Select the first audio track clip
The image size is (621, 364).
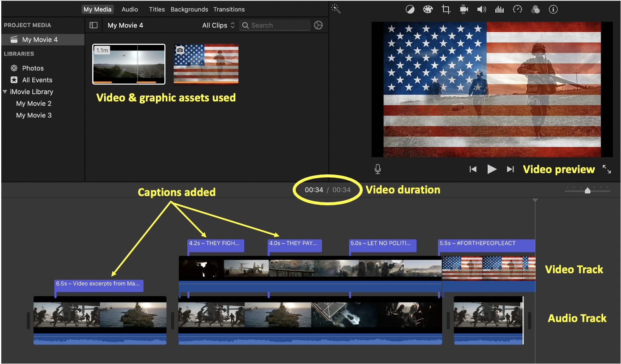click(100, 320)
